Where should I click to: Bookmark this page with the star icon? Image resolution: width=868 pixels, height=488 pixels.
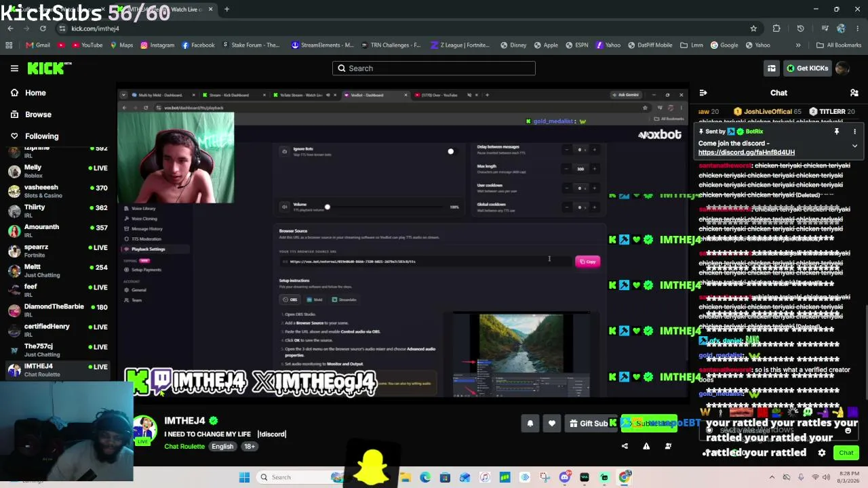[753, 28]
